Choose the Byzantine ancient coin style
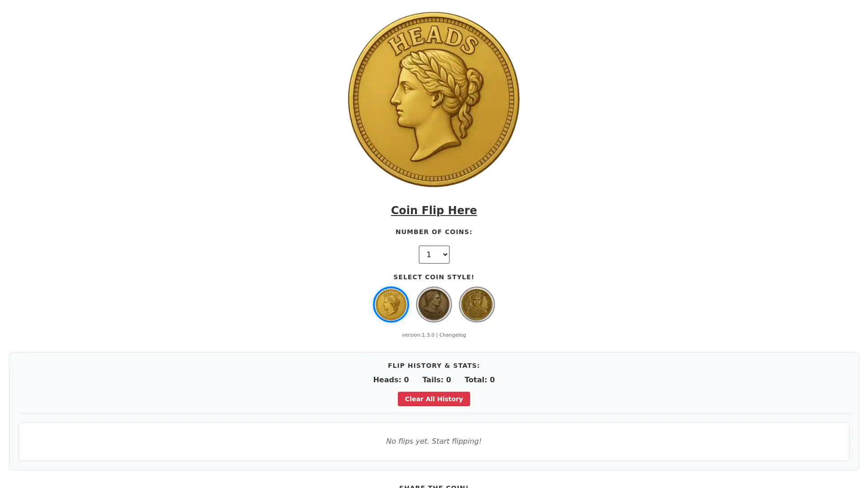 point(476,304)
